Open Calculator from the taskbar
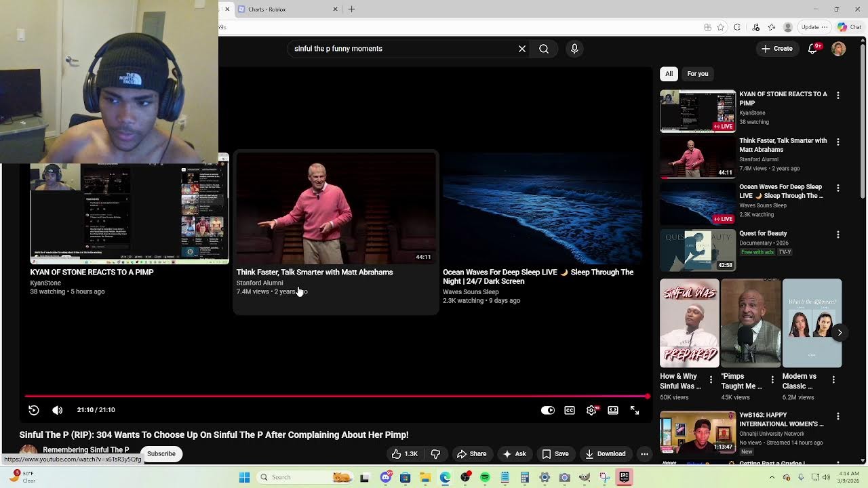This screenshot has width=868, height=488. 525,477
